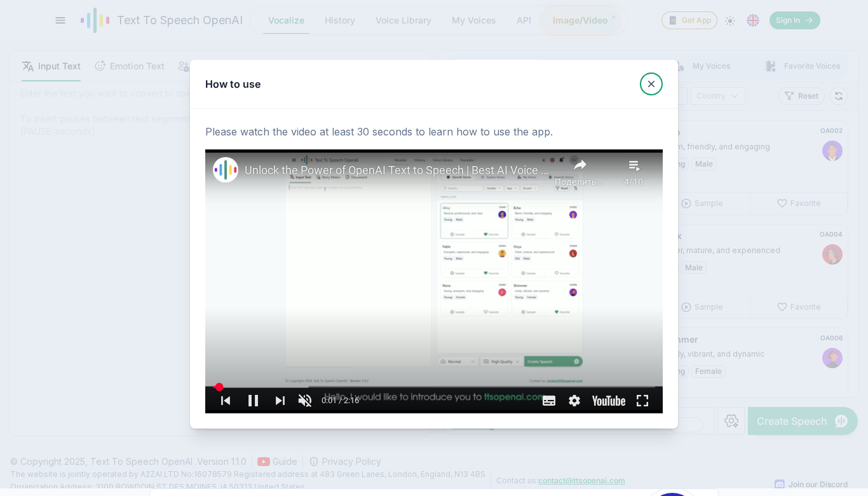The height and width of the screenshot is (496, 868).
Task: Refresh the voice list icon
Action: tap(839, 96)
